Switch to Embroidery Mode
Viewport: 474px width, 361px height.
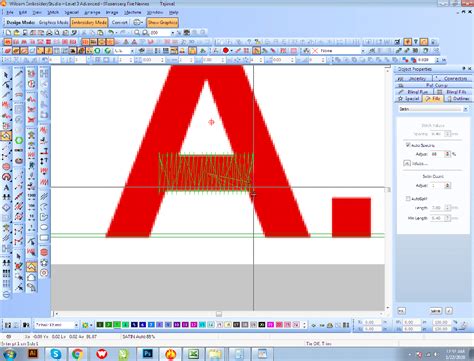[x=89, y=22]
